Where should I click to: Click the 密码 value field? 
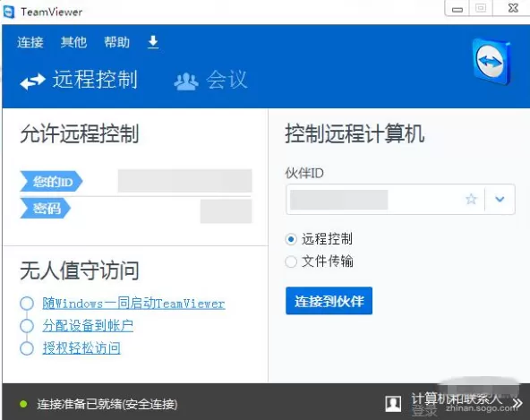[x=227, y=211]
